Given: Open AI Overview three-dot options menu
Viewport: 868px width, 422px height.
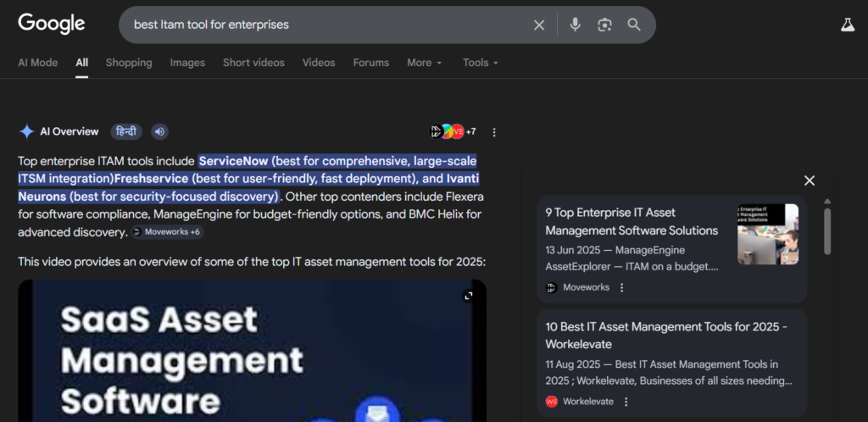Looking at the screenshot, I should pos(494,132).
